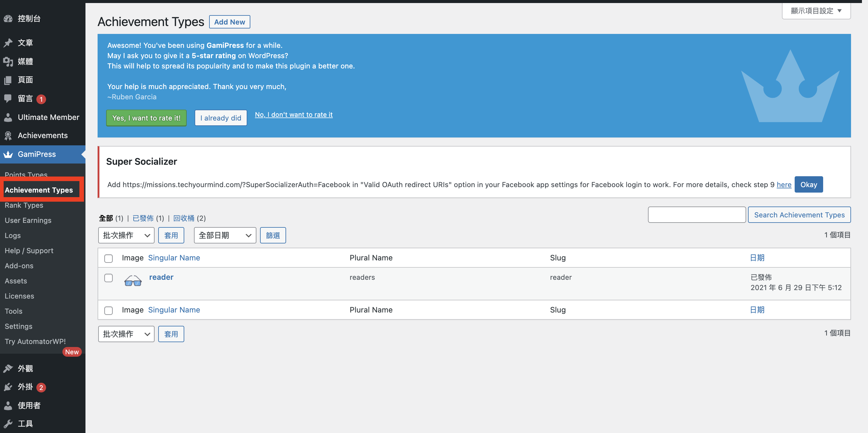Click the bottom 套用 apply button

171,334
